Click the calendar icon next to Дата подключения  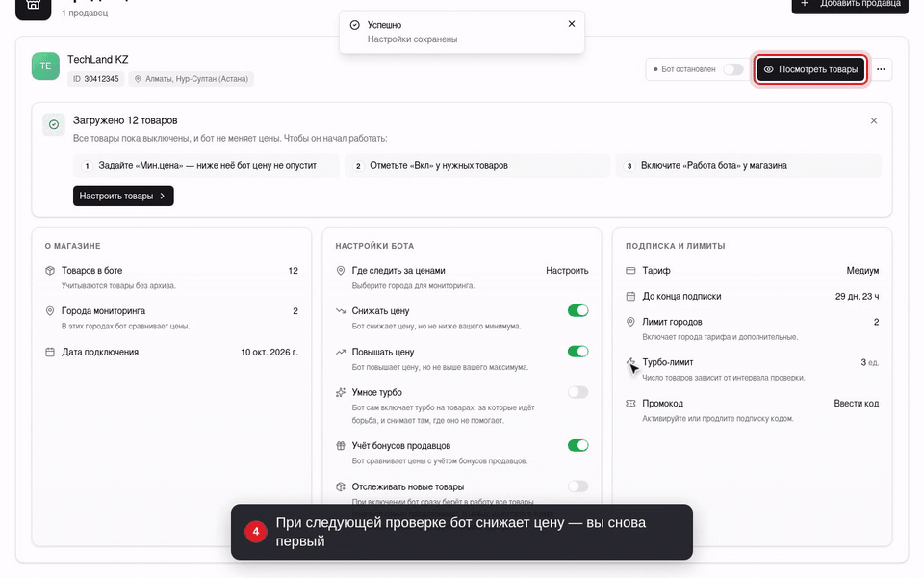(x=50, y=353)
